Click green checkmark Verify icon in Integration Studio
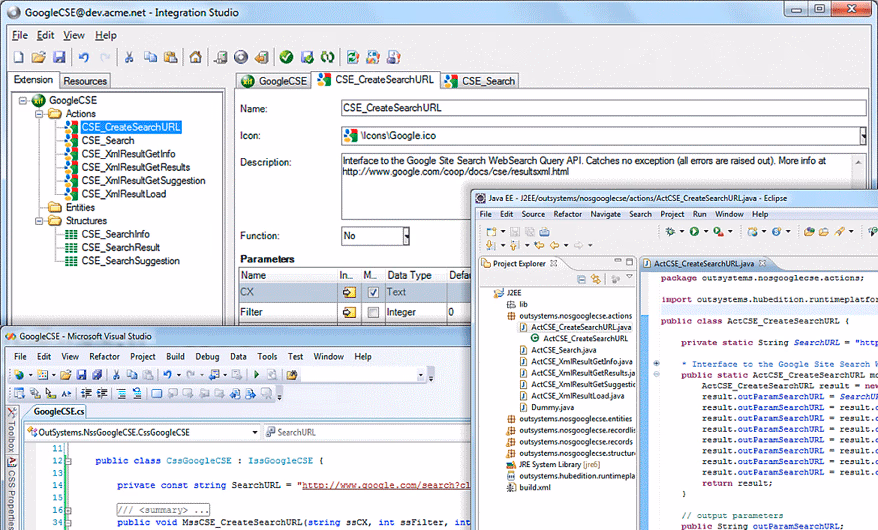Image resolution: width=878 pixels, height=530 pixels. [x=286, y=57]
